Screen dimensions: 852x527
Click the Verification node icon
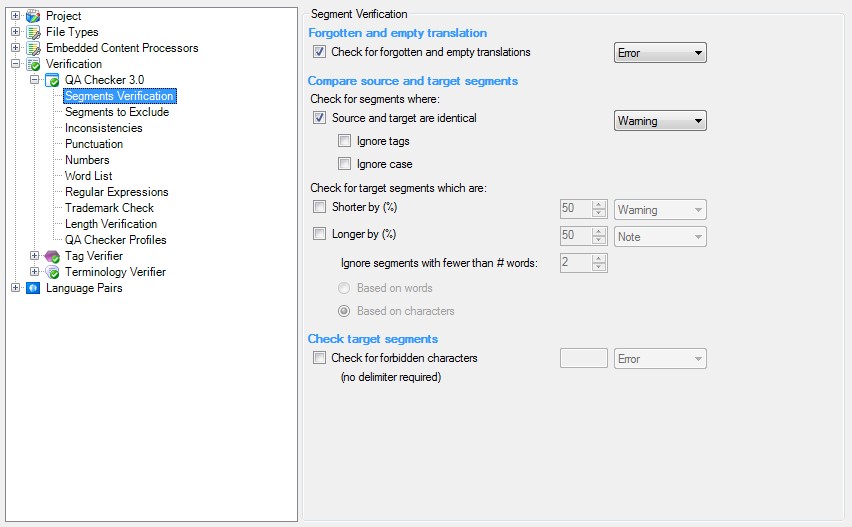33,64
